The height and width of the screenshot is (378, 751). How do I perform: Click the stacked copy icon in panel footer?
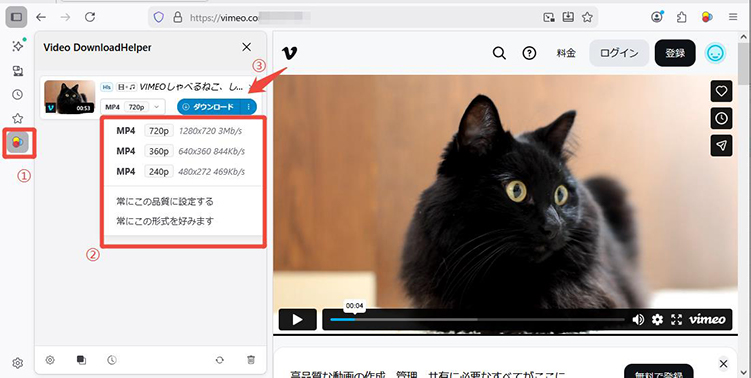tap(81, 360)
